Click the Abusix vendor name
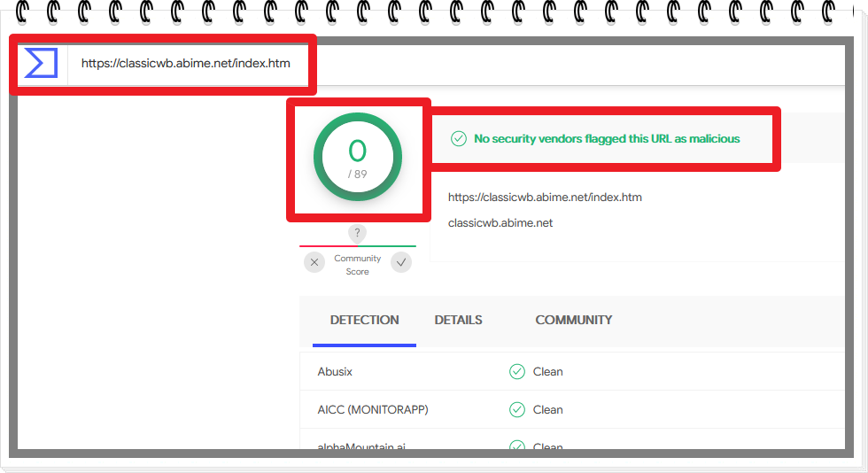The image size is (868, 473). 335,371
